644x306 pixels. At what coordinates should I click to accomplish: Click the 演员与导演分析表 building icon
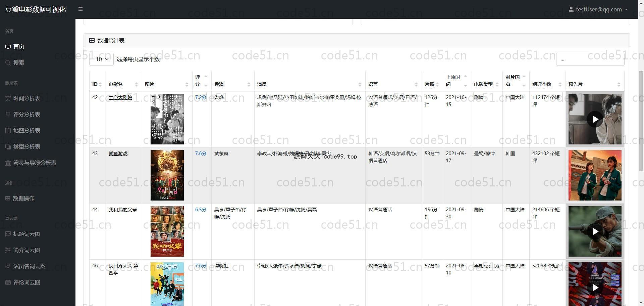[x=8, y=163]
